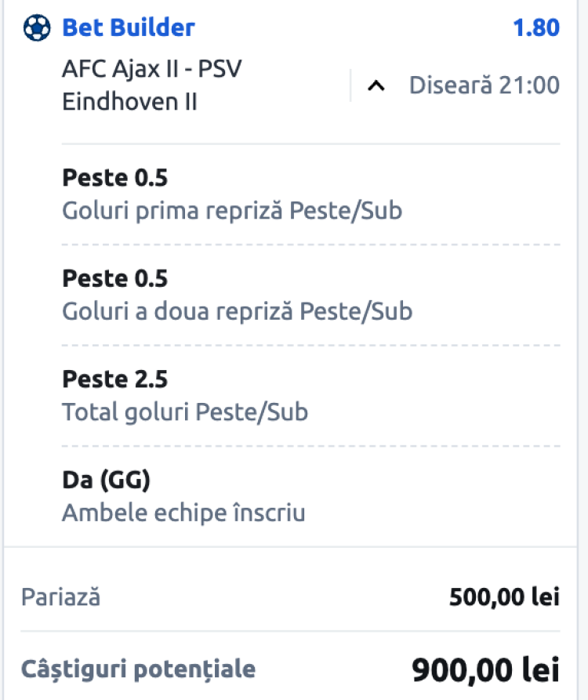
Task: Open the AFC Ajax II - PSV match name
Action: [151, 69]
